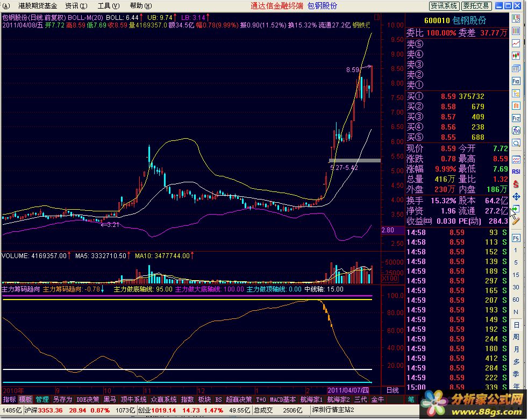Click the 管理 bottom tab
Viewport: 528px width, 420px height.
point(42,400)
